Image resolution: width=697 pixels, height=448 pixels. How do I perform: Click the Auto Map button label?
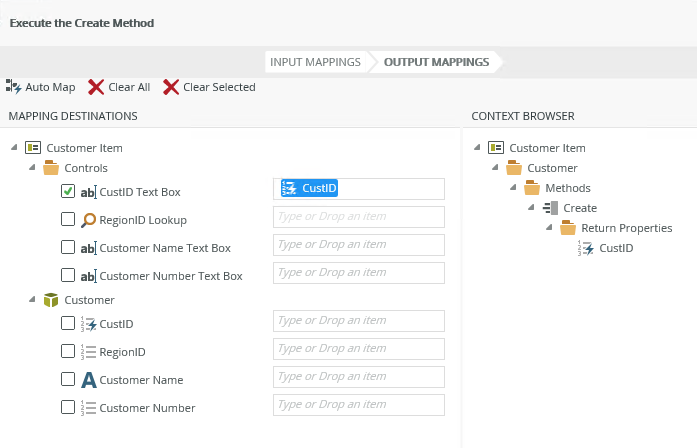tap(50, 87)
